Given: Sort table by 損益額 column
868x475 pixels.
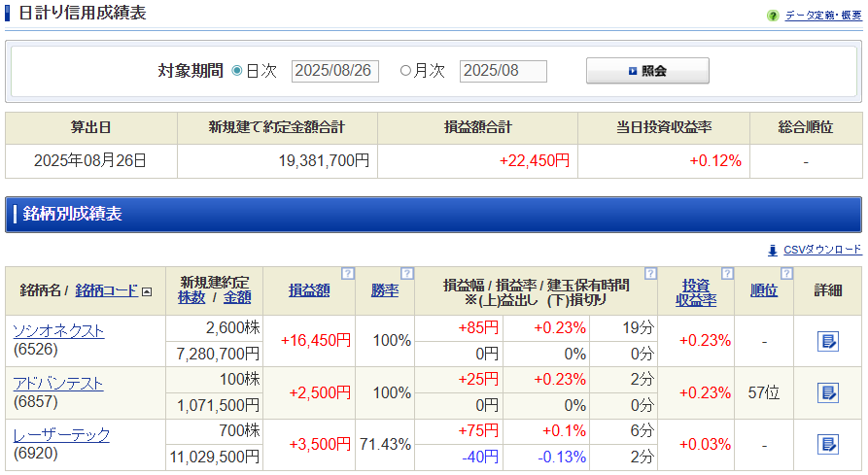Looking at the screenshot, I should pyautogui.click(x=309, y=290).
